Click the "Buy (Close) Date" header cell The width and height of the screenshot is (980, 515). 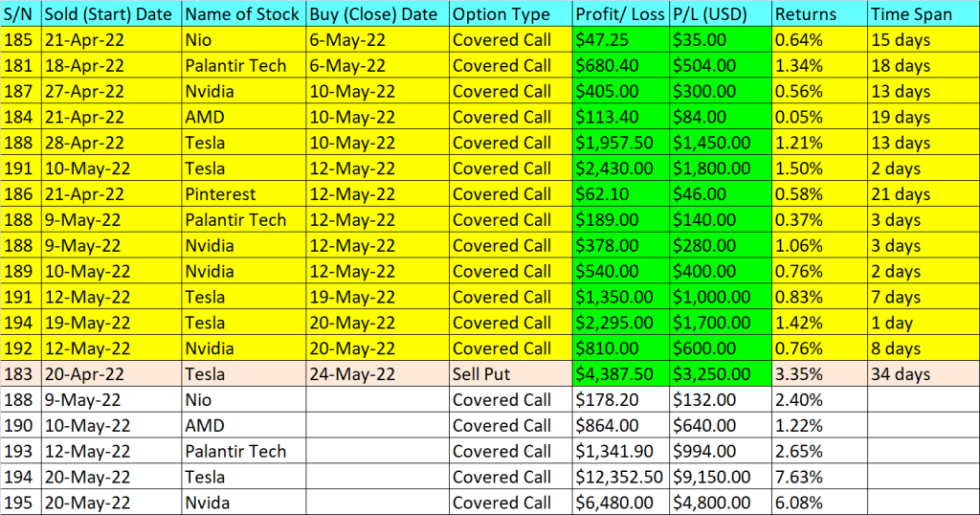376,14
